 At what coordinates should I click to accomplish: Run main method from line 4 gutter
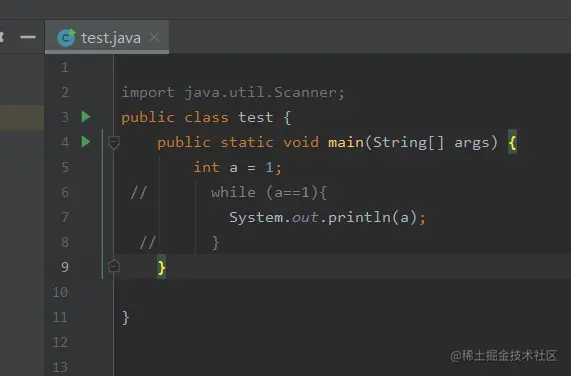pos(86,142)
